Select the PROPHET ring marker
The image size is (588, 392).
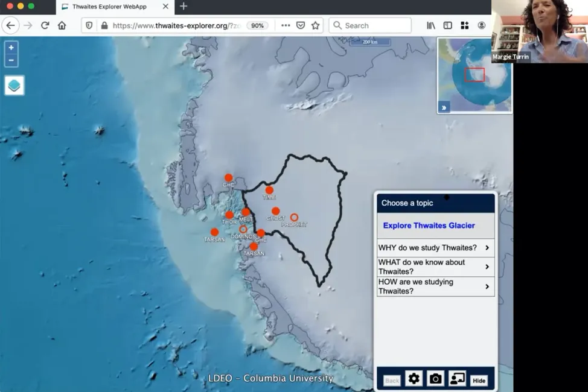click(295, 217)
